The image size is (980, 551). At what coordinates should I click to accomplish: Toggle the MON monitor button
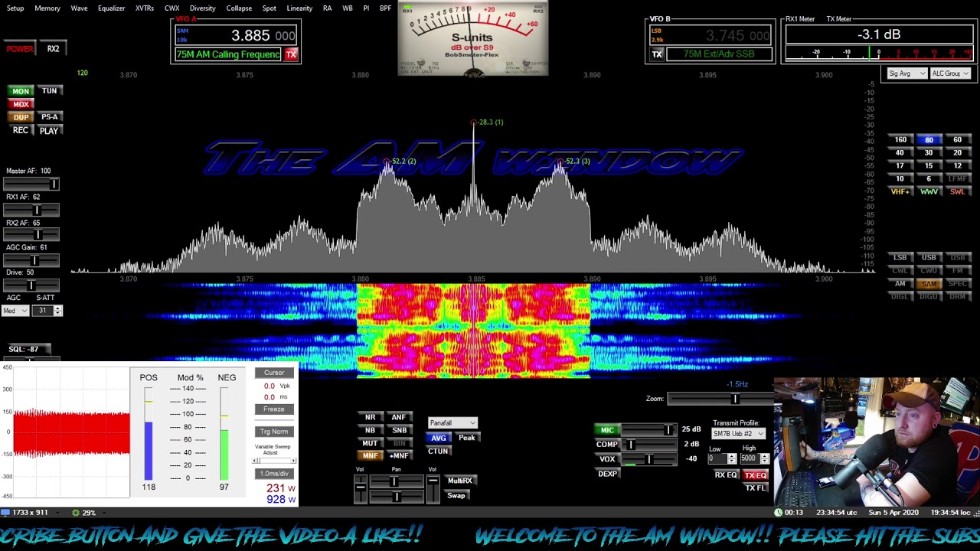(x=21, y=91)
